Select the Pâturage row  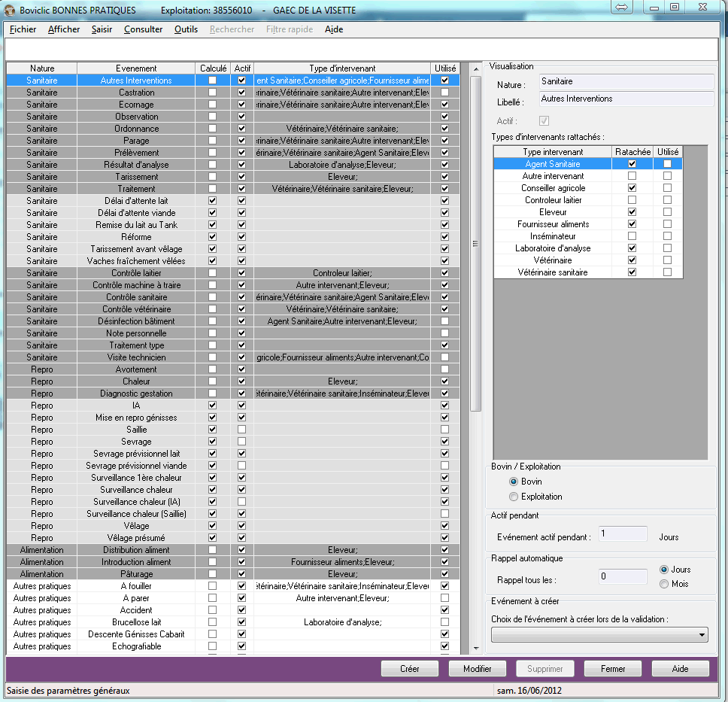tap(233, 574)
